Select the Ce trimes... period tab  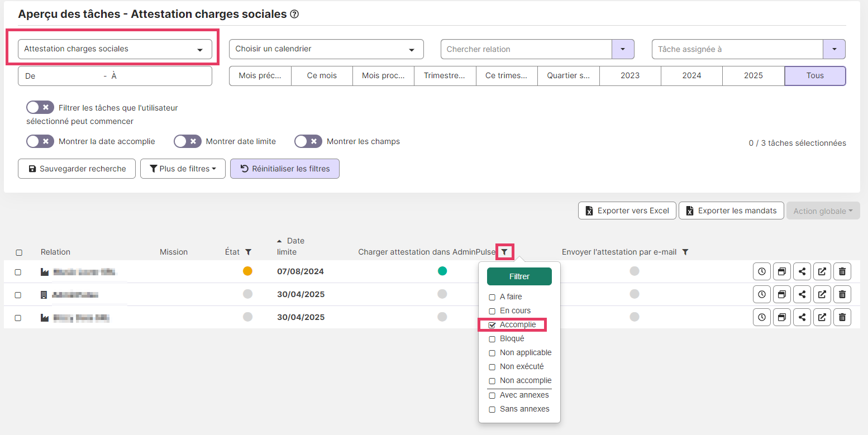(507, 75)
